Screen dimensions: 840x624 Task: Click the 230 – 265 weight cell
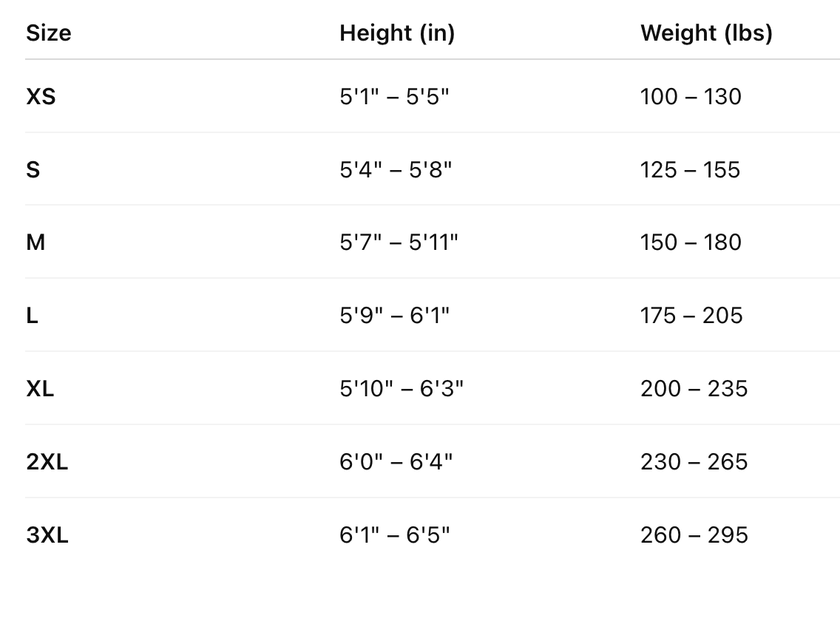tap(694, 462)
